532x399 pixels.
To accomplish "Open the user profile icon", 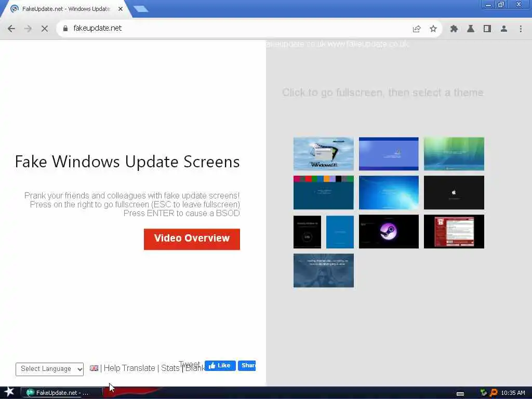I will coord(504,29).
